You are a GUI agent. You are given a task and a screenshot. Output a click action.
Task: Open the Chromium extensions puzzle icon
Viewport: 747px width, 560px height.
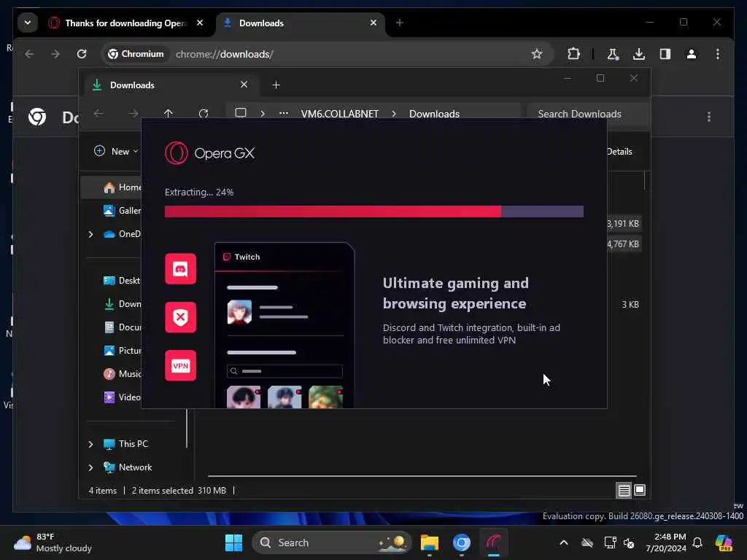(x=573, y=54)
